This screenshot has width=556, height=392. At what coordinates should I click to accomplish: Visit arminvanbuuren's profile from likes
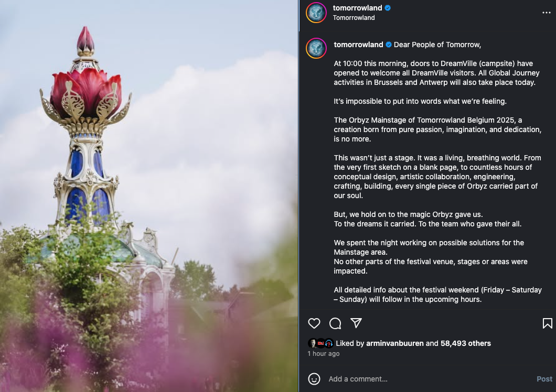pyautogui.click(x=394, y=343)
